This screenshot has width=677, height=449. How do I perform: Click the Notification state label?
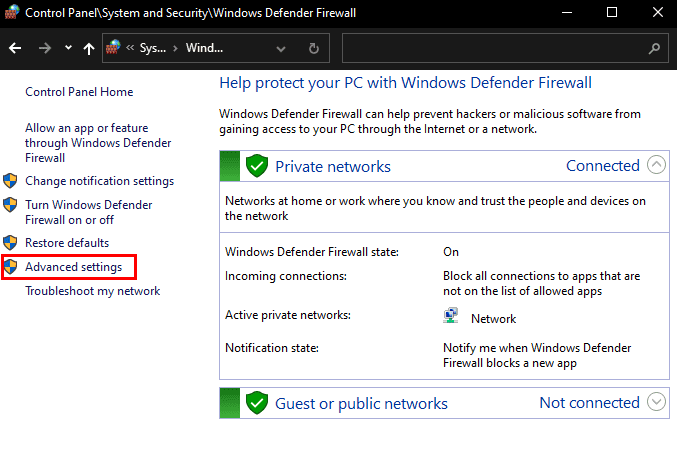click(x=272, y=348)
